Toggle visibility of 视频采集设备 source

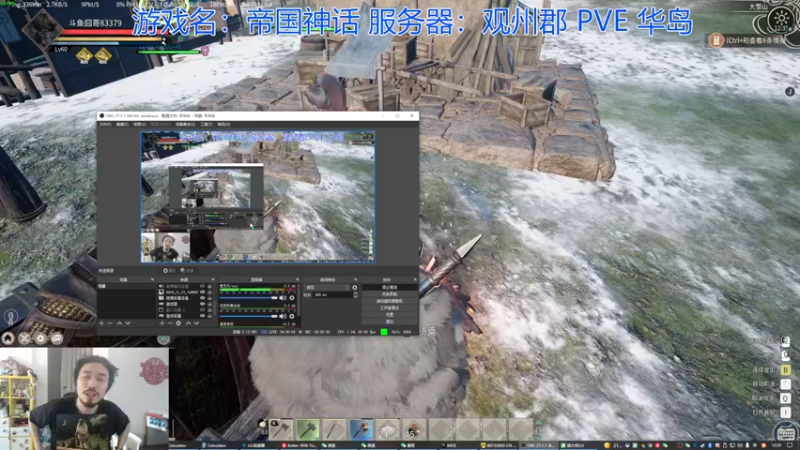coord(203,298)
